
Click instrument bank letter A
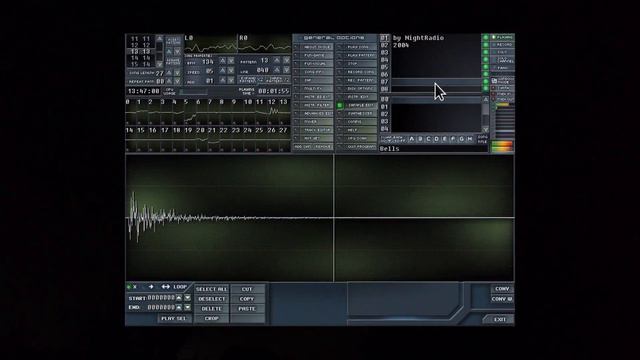(411, 139)
